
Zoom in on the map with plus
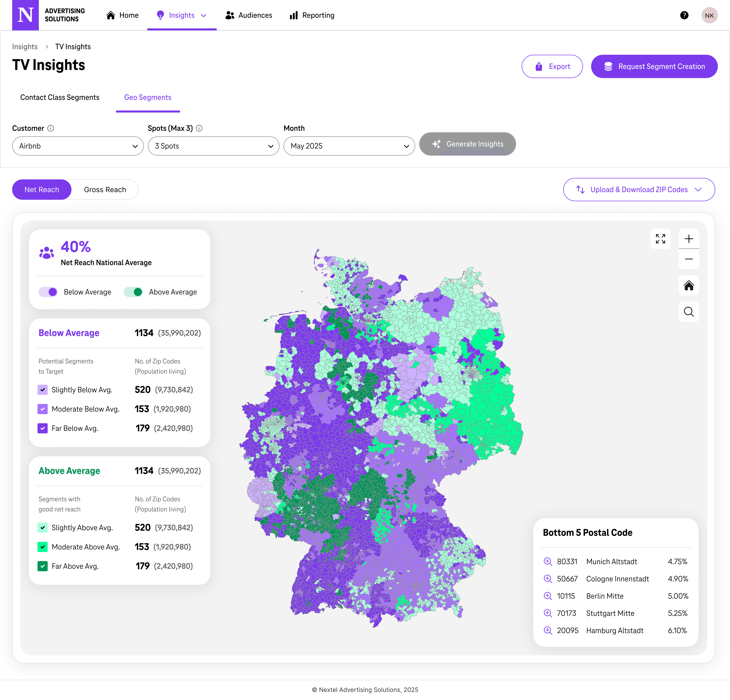click(x=689, y=239)
